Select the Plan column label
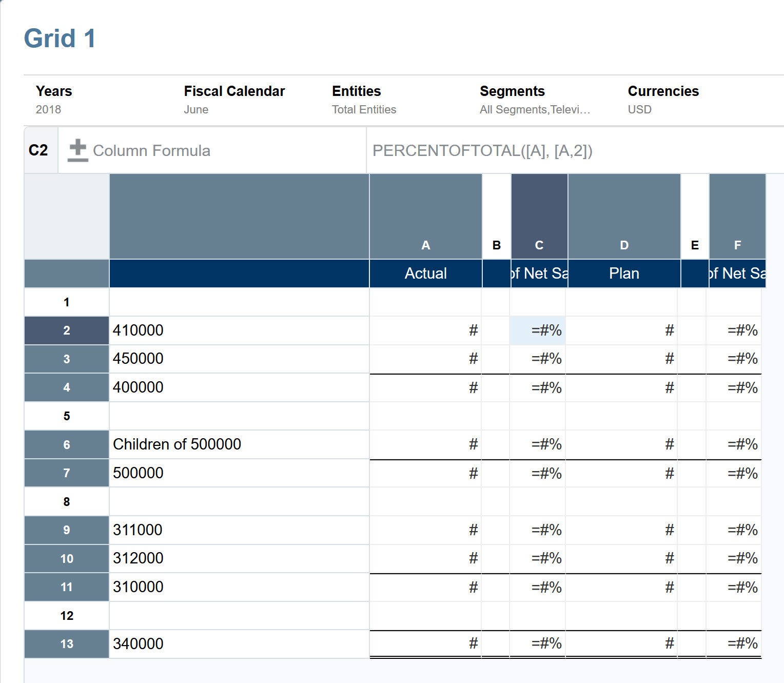 click(x=624, y=273)
